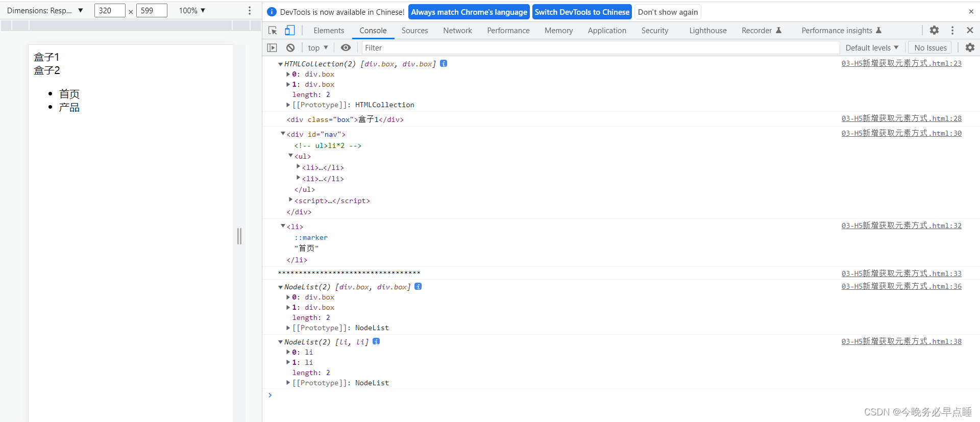The width and height of the screenshot is (980, 422).
Task: Open the 100% zoom dropdown
Action: [192, 11]
